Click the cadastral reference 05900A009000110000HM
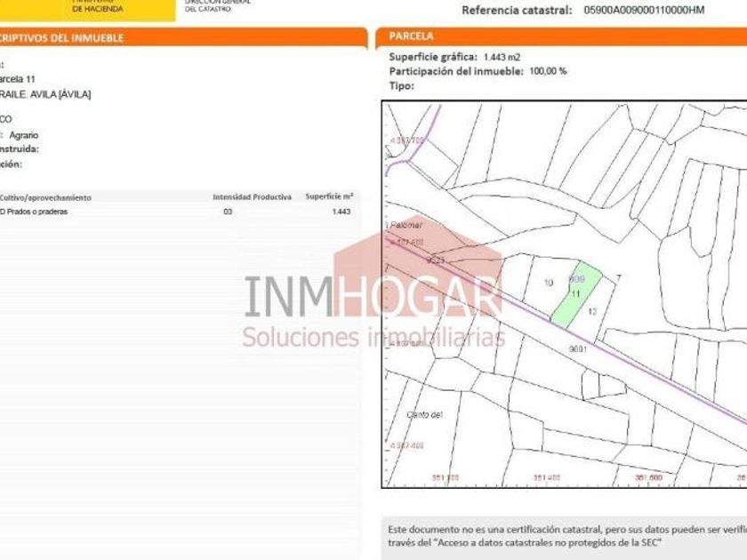The image size is (747, 560). tap(644, 10)
